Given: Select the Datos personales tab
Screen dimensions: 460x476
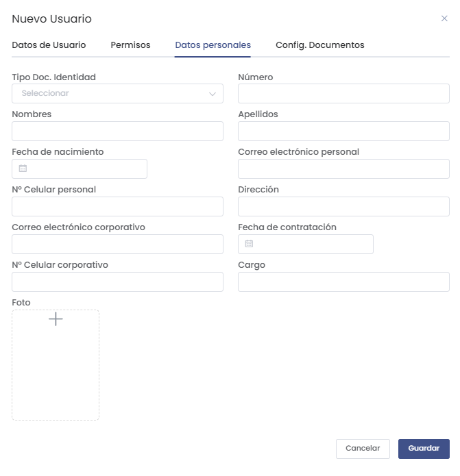Looking at the screenshot, I should 213,45.
